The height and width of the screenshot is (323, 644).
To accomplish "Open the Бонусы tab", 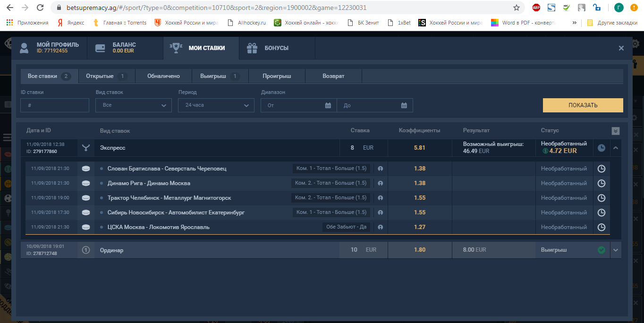I will 277,48.
